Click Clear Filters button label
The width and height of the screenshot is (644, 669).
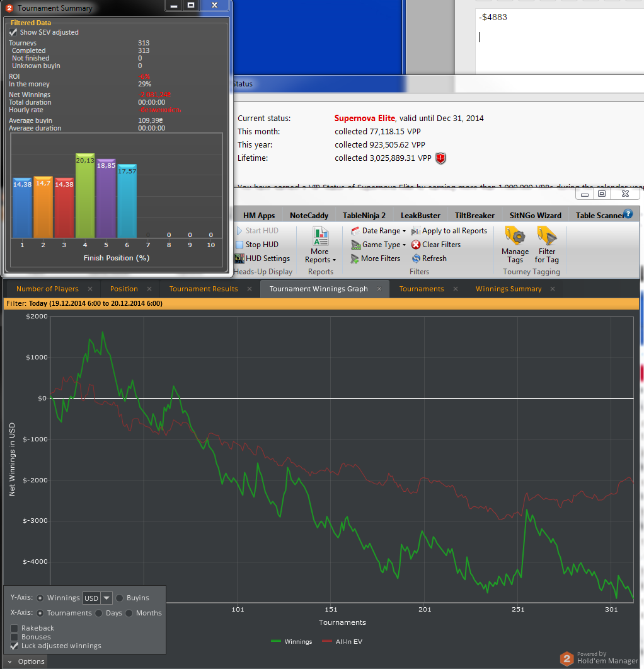tap(442, 245)
